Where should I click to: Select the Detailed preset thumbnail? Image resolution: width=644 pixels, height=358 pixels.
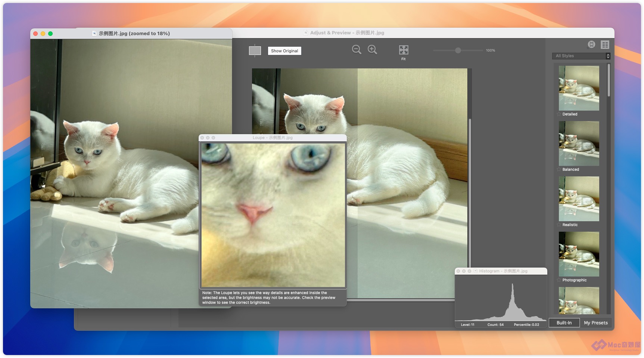[579, 88]
